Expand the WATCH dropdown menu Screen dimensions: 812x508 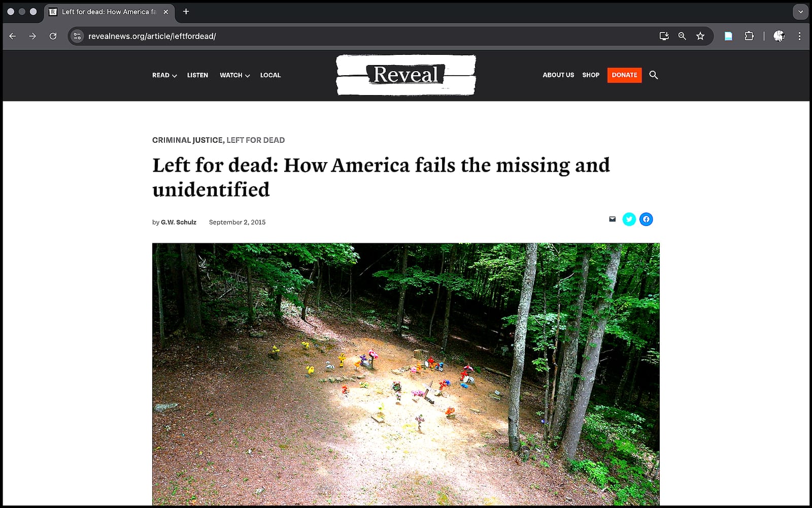pyautogui.click(x=234, y=75)
